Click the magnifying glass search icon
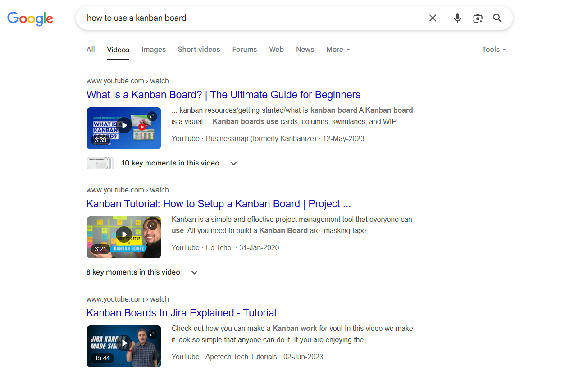 pos(497,18)
